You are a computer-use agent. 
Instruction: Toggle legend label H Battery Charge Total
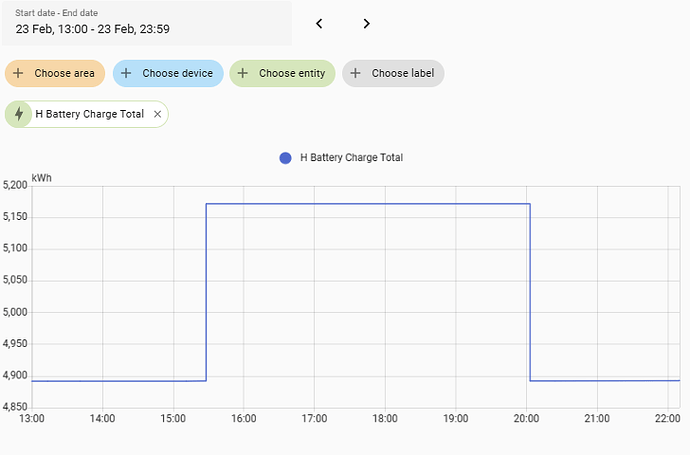click(x=351, y=158)
